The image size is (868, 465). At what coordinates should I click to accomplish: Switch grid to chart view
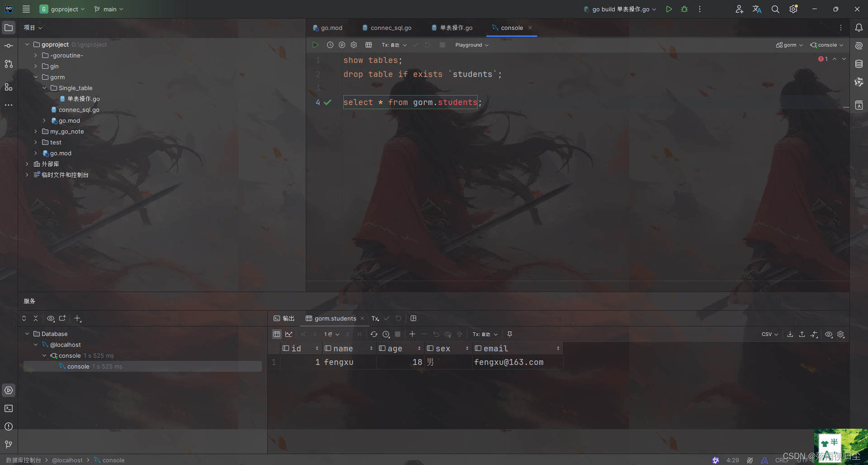click(289, 334)
